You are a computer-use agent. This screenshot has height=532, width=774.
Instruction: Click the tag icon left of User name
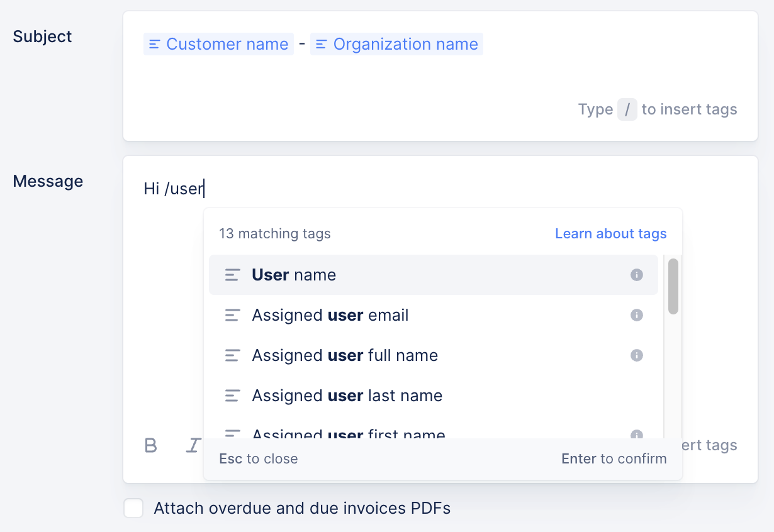pyautogui.click(x=232, y=275)
